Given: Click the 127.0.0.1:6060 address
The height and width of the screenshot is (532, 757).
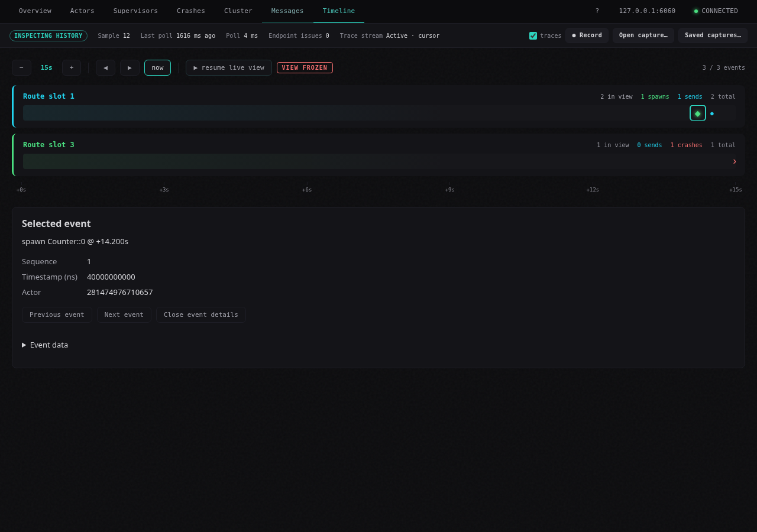Looking at the screenshot, I should pyautogui.click(x=647, y=11).
